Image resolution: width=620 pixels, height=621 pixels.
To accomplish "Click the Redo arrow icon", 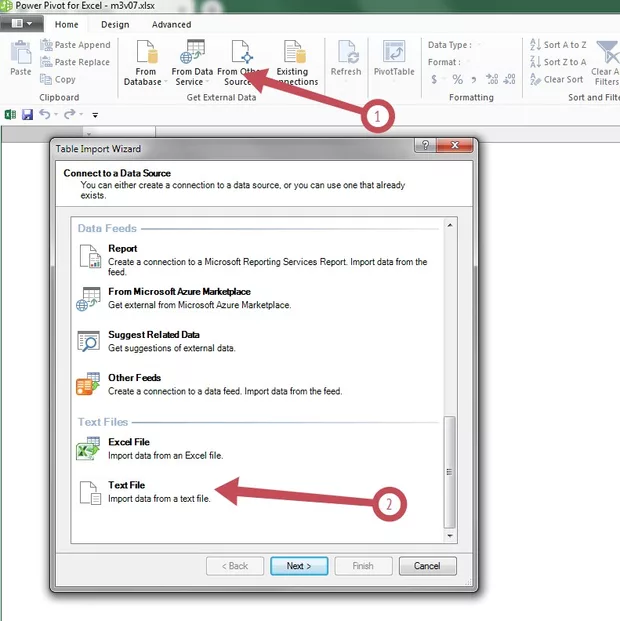I will click(x=70, y=114).
